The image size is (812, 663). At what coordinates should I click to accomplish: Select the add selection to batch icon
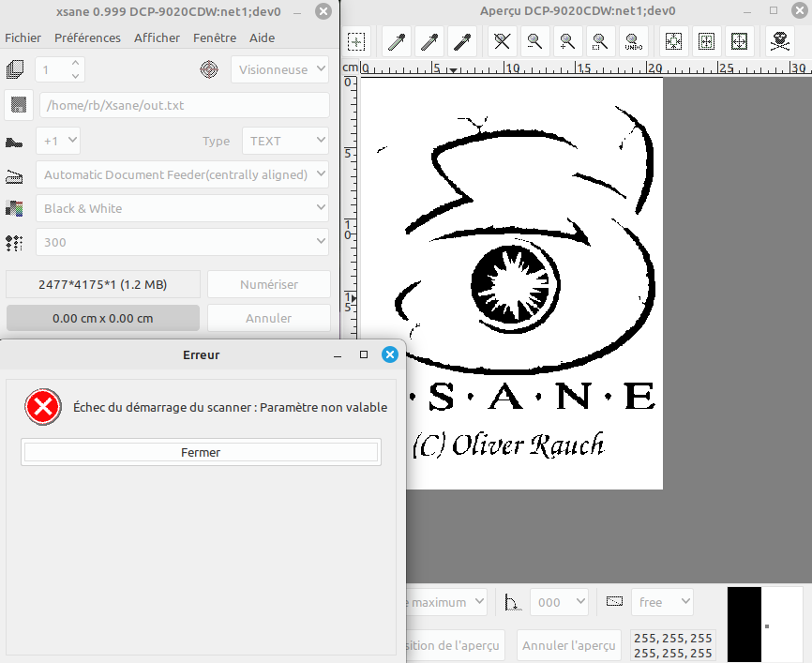coord(356,41)
